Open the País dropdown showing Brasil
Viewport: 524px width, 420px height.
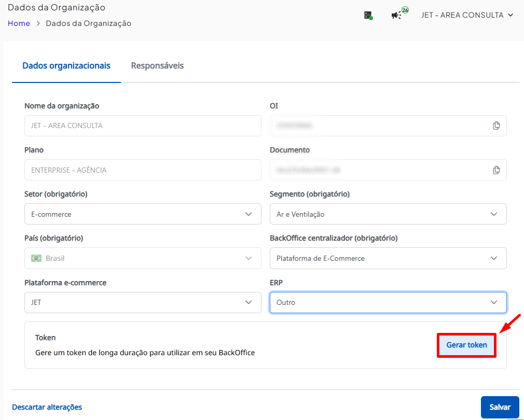143,258
